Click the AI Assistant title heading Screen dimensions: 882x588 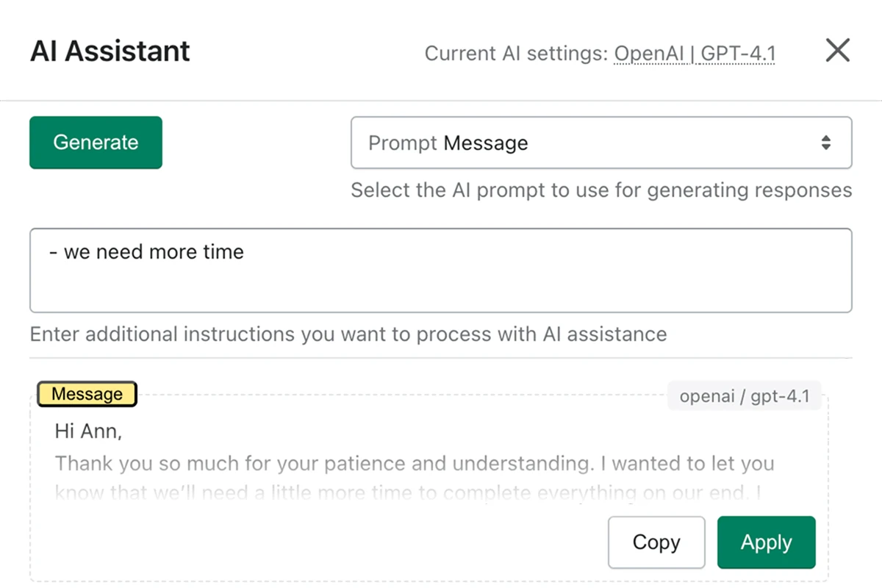pos(110,51)
